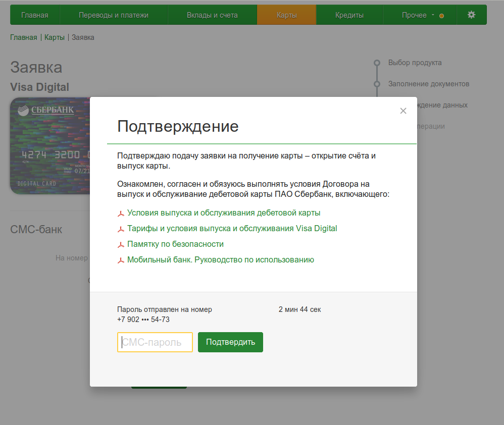This screenshot has width=504, height=425.
Task: Click PDF icon next to Условия выпуска и обслуживания
Action: coord(121,214)
